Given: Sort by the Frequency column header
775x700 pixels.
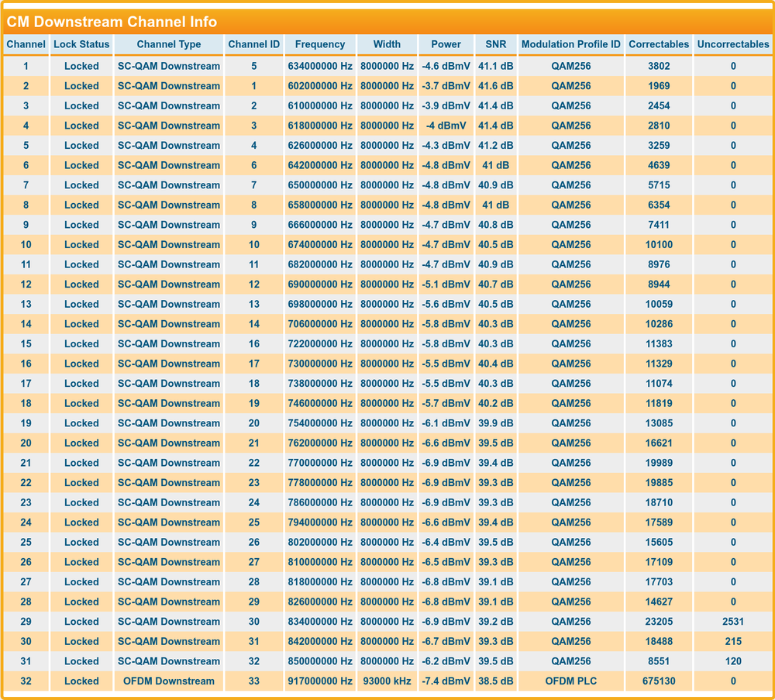Looking at the screenshot, I should 319,44.
